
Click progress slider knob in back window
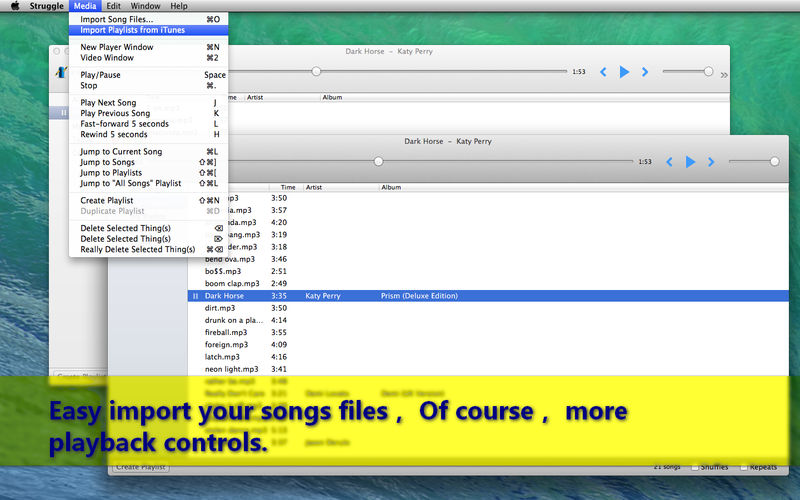point(316,71)
